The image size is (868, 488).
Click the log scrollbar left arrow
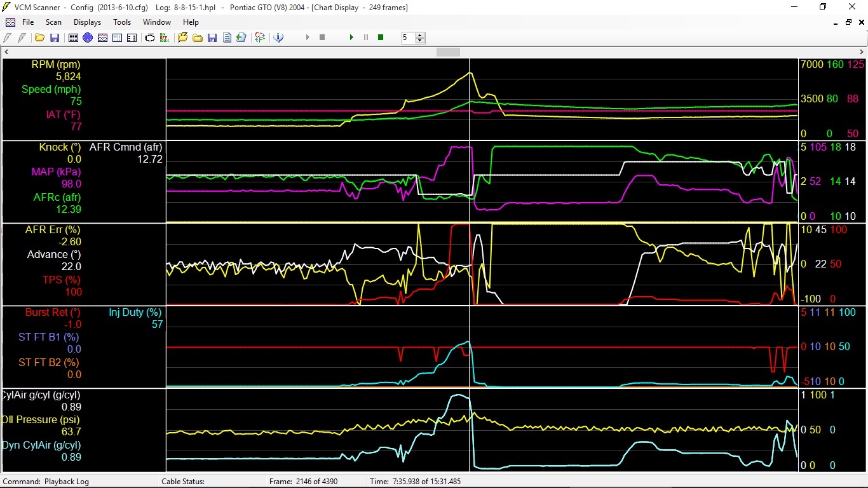[x=6, y=52]
